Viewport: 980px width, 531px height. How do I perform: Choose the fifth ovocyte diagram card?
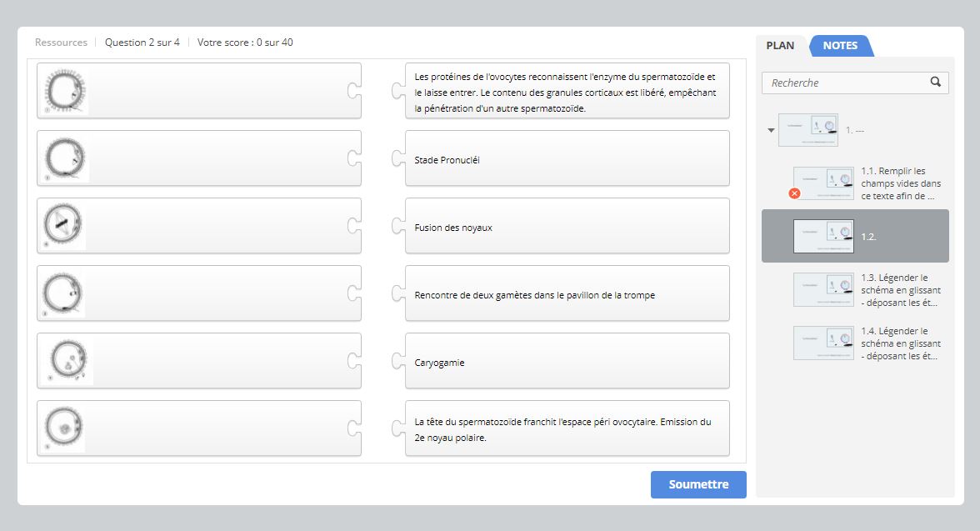tap(199, 361)
